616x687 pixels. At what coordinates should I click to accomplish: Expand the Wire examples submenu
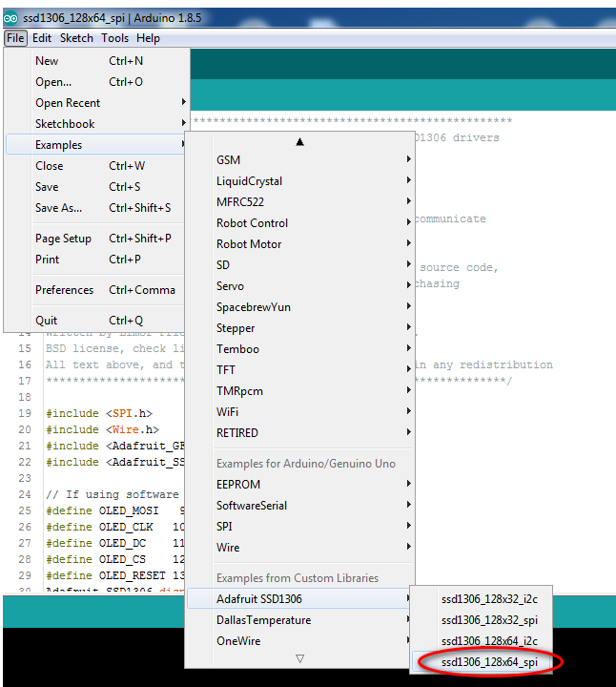point(300,548)
